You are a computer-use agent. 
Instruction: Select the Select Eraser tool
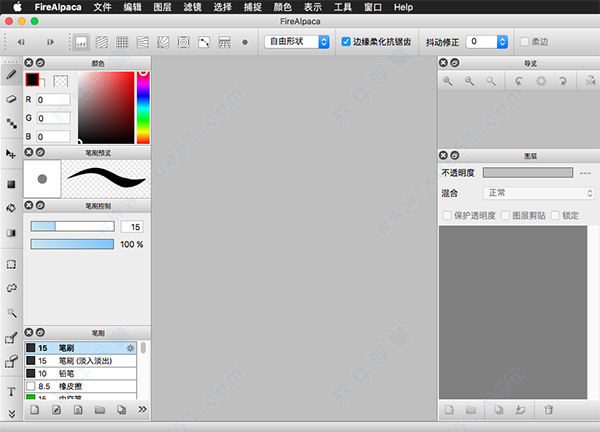(11, 361)
